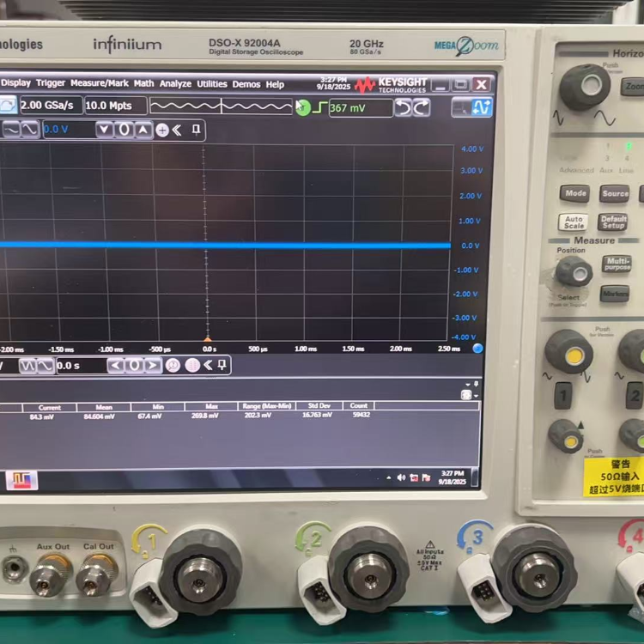Click the horizontal position right arrow
This screenshot has width=644, height=644.
tap(153, 365)
